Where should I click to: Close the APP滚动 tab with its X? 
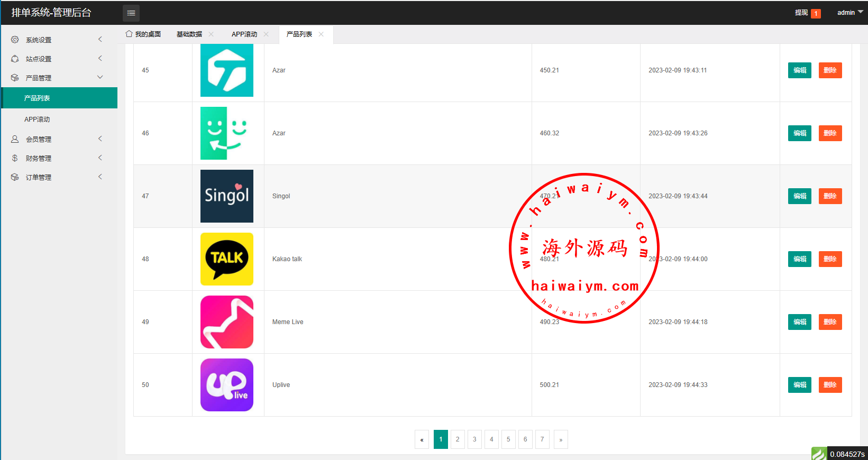click(x=266, y=34)
